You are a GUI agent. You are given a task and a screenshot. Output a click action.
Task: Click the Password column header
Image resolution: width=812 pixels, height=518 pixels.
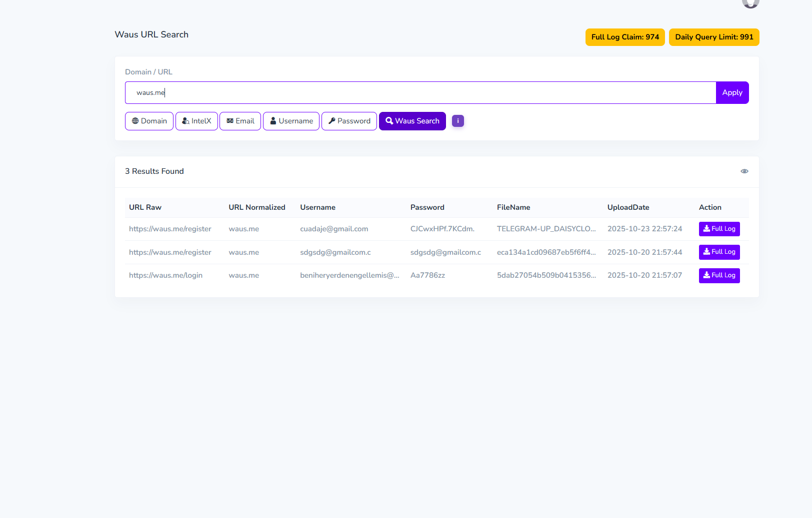[x=427, y=207]
